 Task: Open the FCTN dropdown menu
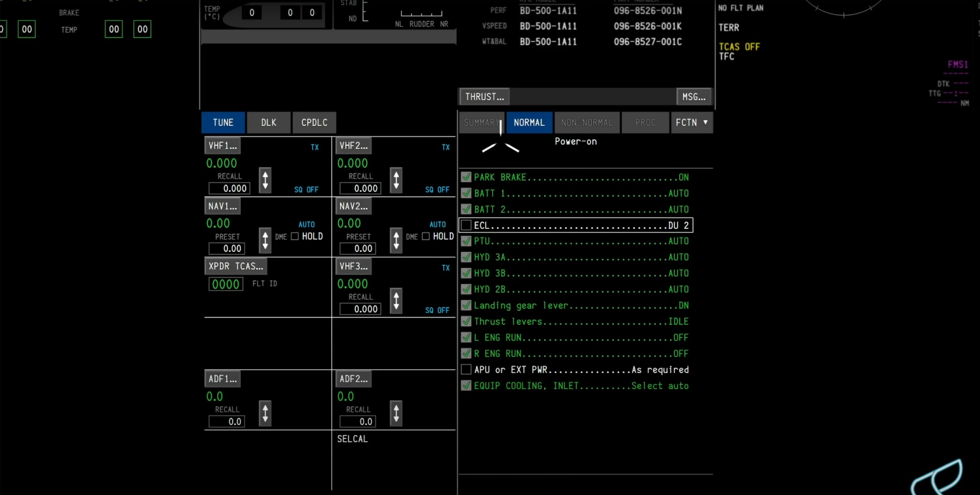pos(691,123)
